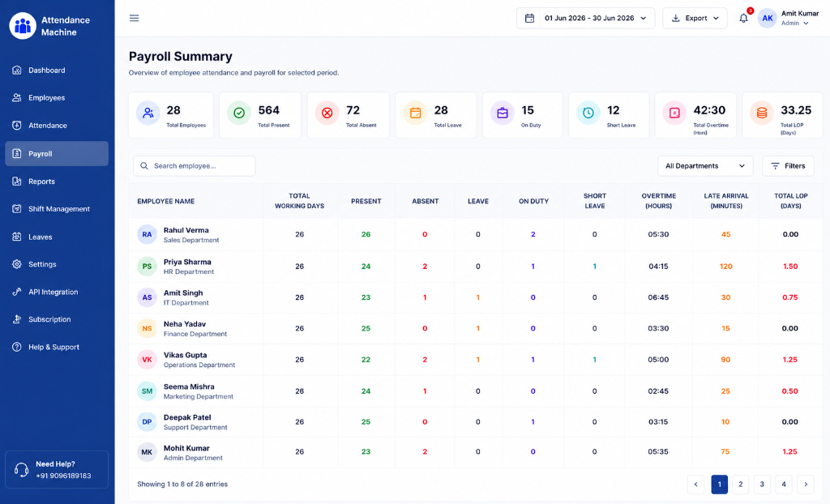This screenshot has width=830, height=504.
Task: Click the headset icon in Need Help box
Action: [21, 470]
